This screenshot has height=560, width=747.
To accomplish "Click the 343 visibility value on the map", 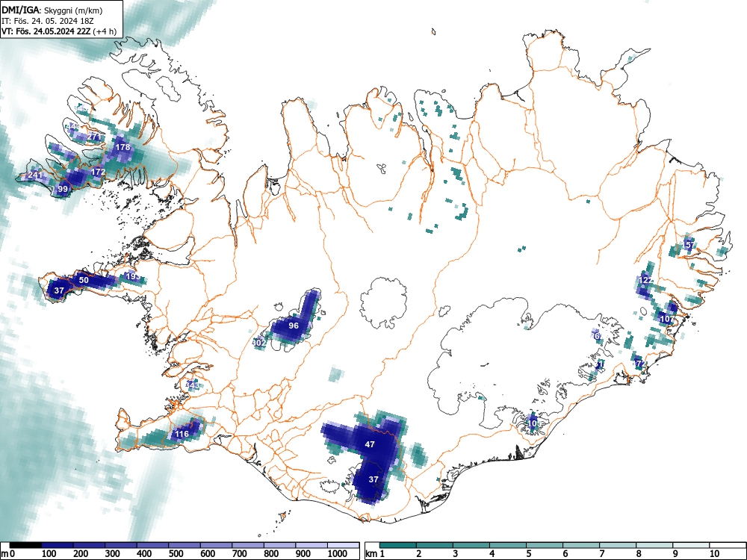I will 192,385.
